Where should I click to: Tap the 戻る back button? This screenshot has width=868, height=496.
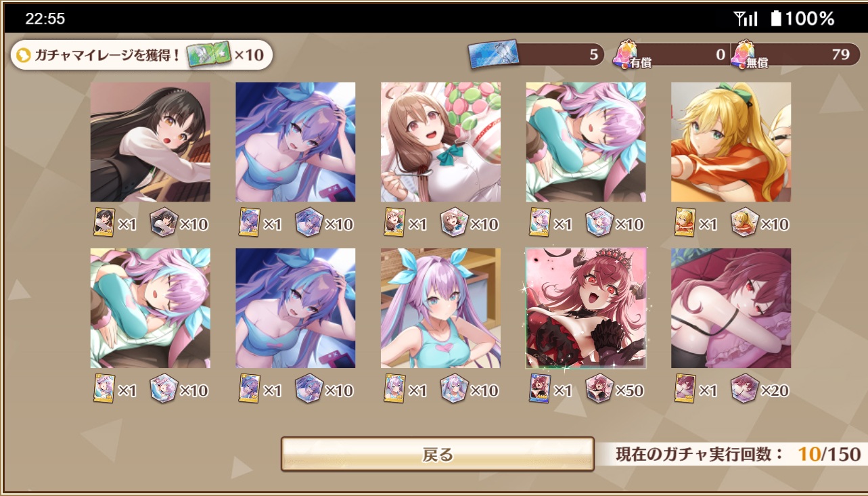tap(438, 454)
